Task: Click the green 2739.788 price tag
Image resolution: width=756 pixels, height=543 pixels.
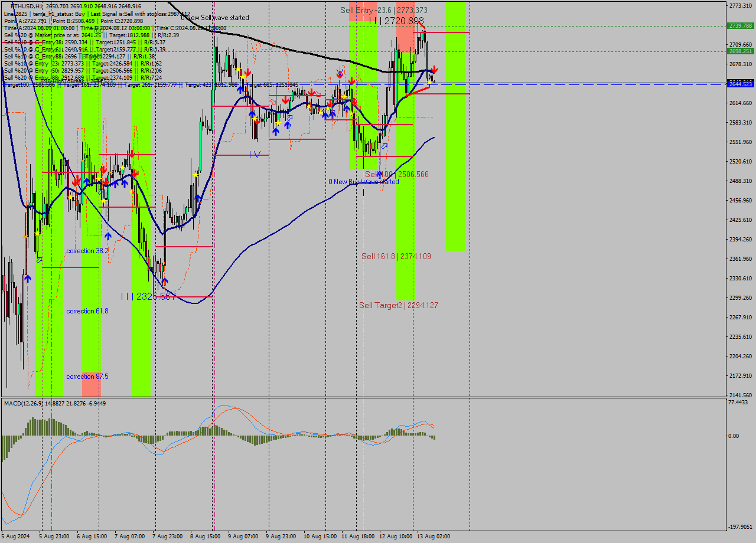Action: pyautogui.click(x=740, y=25)
